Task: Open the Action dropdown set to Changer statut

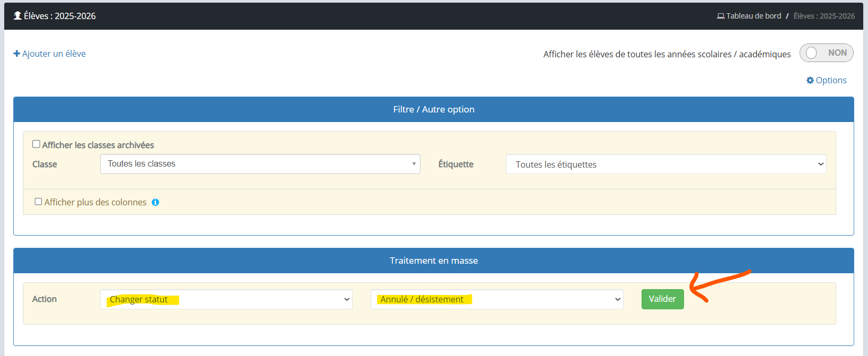Action: 226,299
